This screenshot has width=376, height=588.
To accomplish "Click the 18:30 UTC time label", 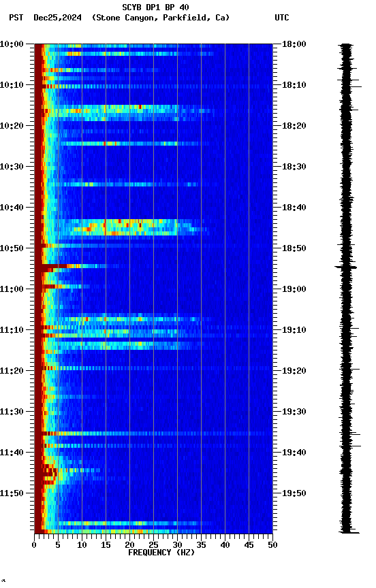I will [x=294, y=167].
